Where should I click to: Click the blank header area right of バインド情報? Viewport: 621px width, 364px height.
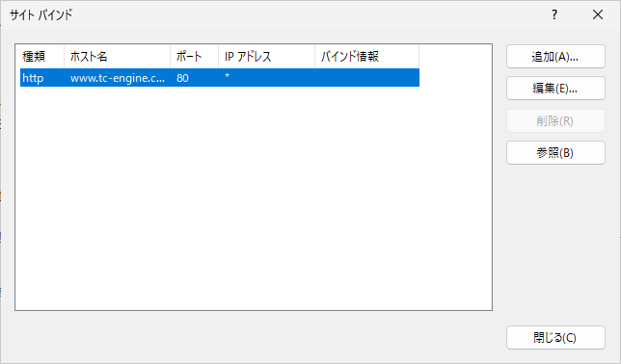click(455, 57)
